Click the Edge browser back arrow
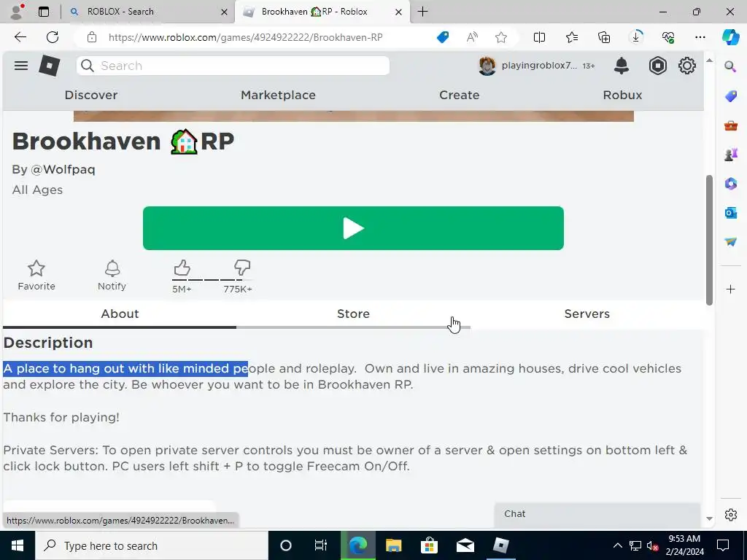This screenshot has width=747, height=560. [20, 37]
